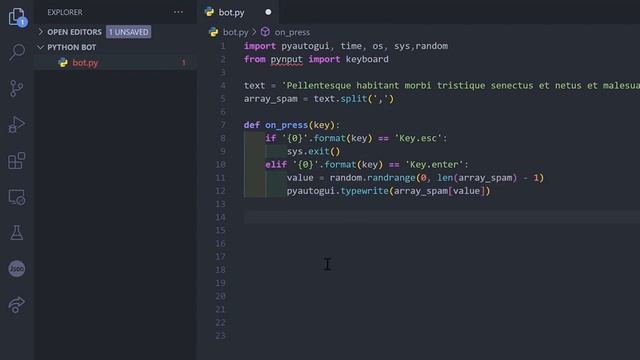Viewport: 640px width, 360px height.
Task: Click the problem count 1 next to bot.py
Action: 184,63
